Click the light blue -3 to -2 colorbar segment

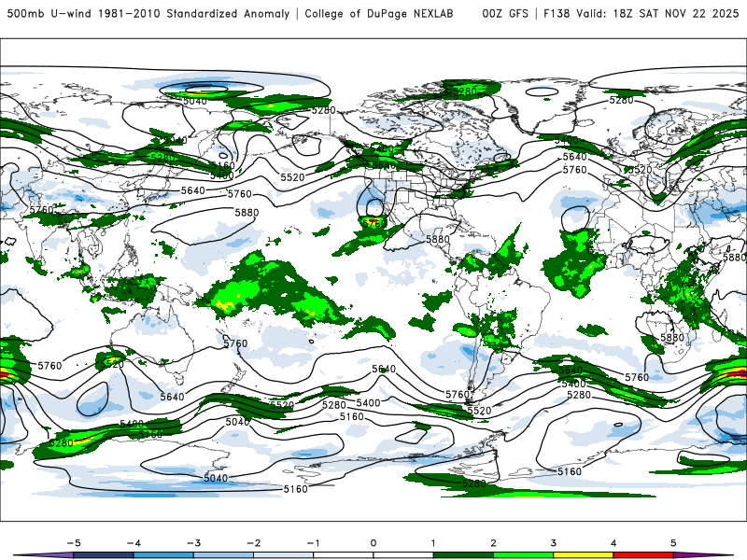click(223, 555)
